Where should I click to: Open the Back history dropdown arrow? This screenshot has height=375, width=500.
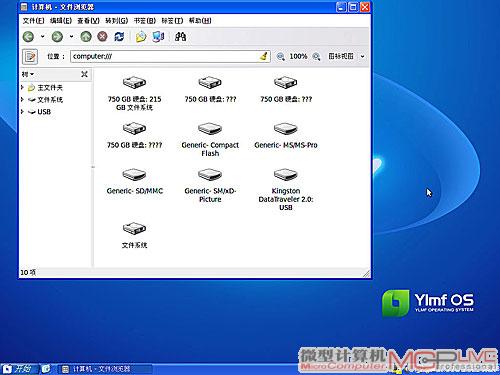point(42,37)
